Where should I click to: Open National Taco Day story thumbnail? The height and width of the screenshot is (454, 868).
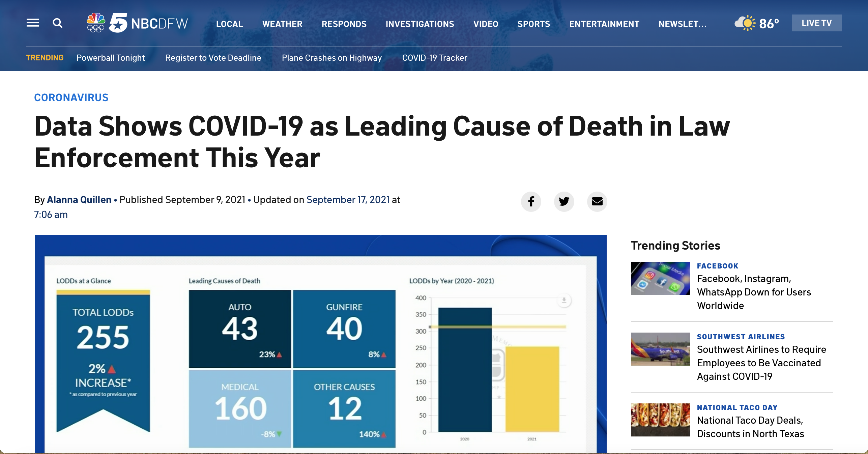(660, 420)
